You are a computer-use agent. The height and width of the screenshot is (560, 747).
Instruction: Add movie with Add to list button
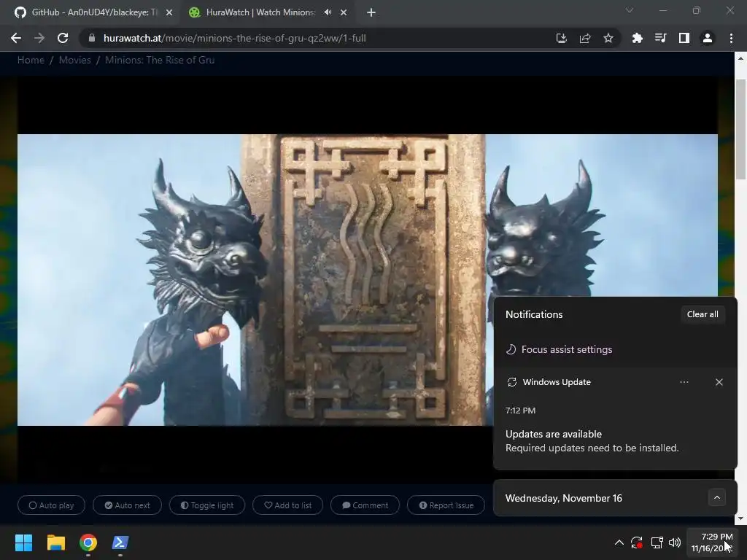[x=287, y=505]
